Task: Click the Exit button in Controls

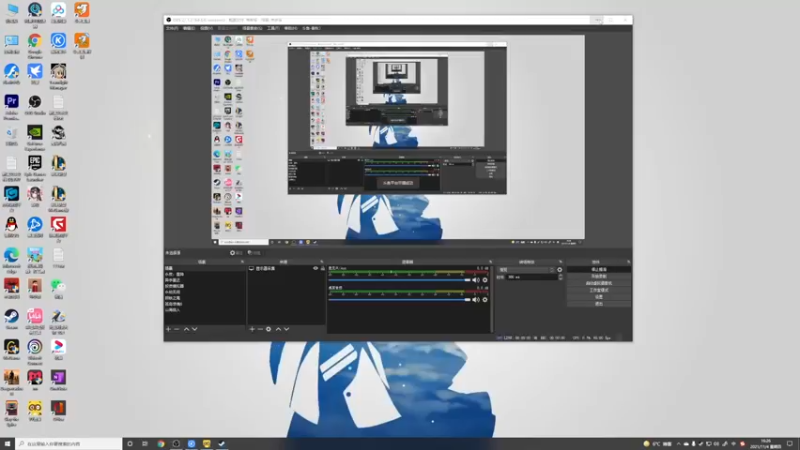Action: 599,304
